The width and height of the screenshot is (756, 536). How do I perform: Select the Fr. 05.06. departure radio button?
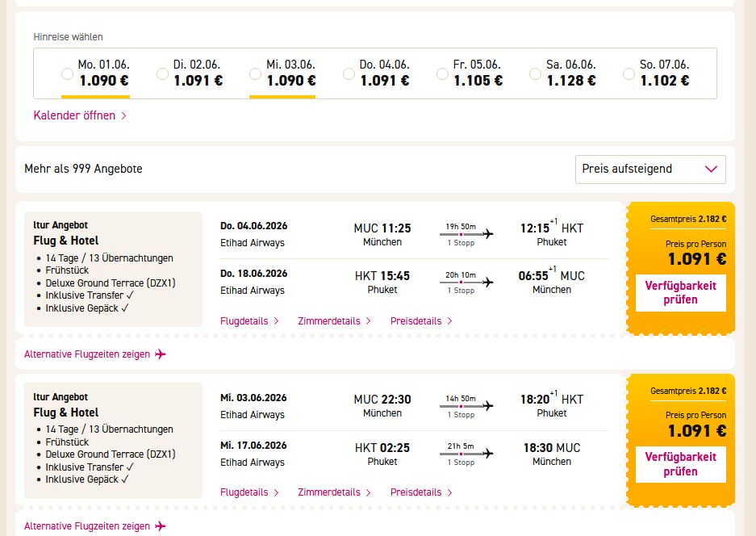tap(442, 73)
